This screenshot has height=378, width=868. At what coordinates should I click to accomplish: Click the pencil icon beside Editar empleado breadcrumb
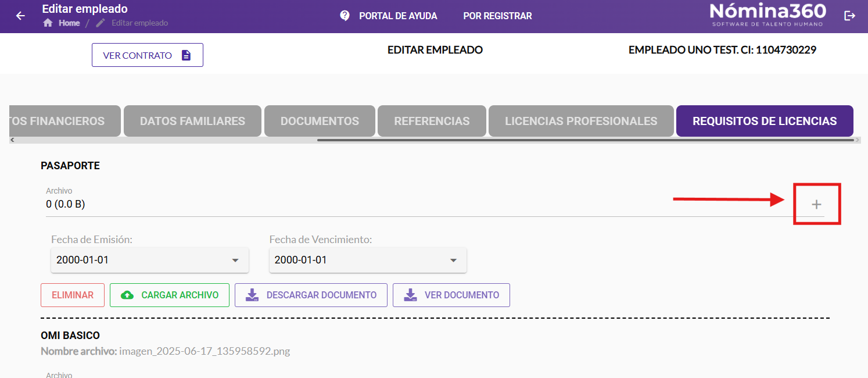click(x=101, y=23)
